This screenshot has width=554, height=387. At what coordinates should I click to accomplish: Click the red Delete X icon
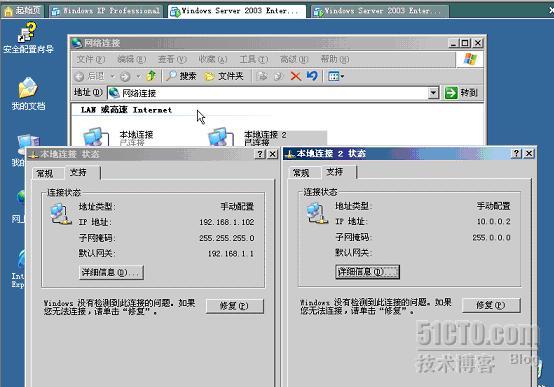(296, 76)
